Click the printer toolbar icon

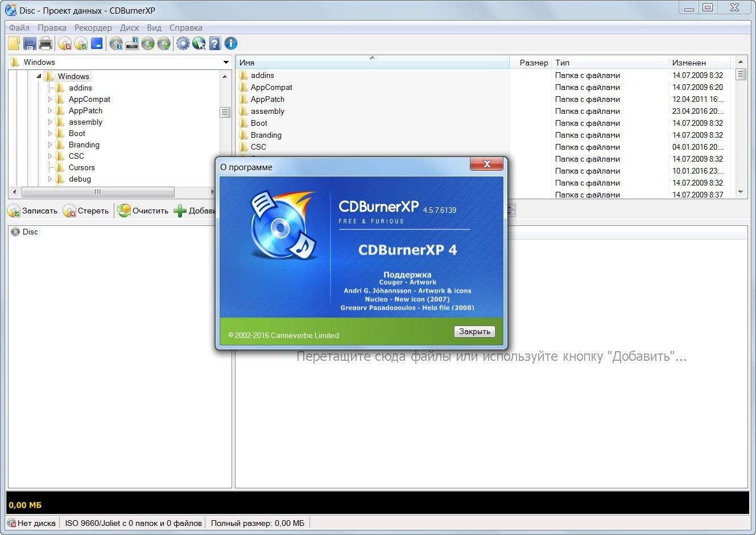pyautogui.click(x=46, y=43)
